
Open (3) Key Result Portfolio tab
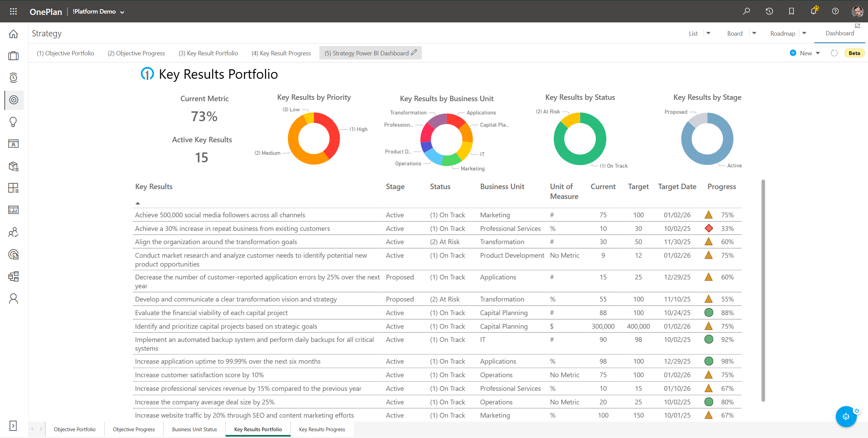208,53
